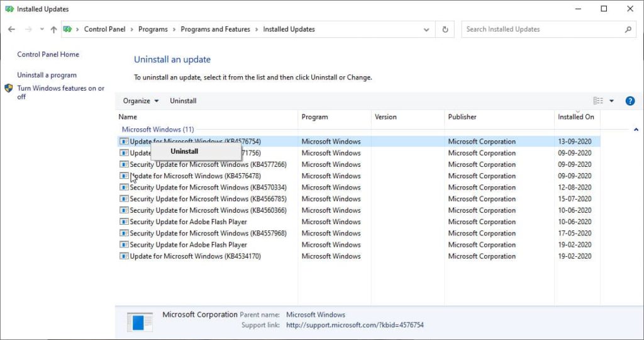Click the 15-07-2020 installed date
Screen dimensions: 644x340
point(575,199)
